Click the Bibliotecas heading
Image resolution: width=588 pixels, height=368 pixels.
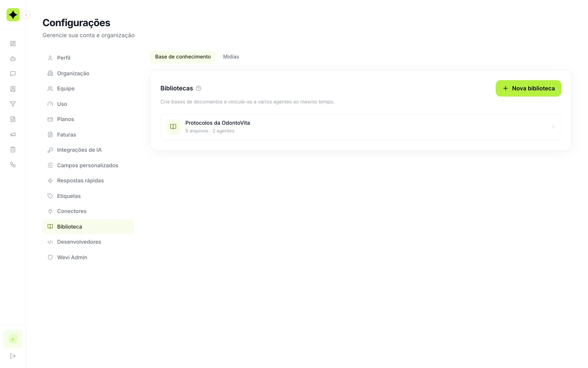click(177, 88)
